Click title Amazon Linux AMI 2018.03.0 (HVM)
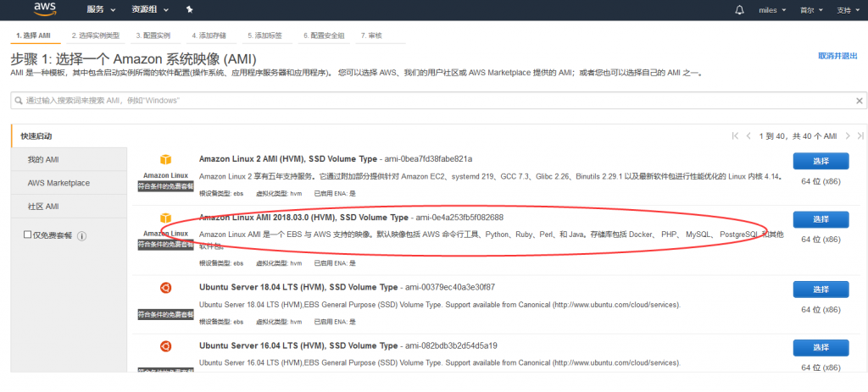This screenshot has height=392, width=868. pyautogui.click(x=303, y=218)
